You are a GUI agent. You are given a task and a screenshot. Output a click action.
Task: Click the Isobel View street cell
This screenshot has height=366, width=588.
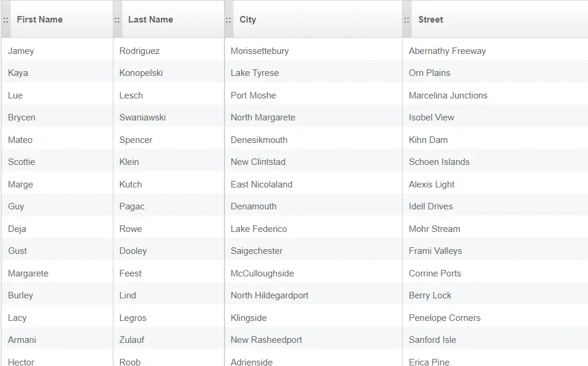495,117
